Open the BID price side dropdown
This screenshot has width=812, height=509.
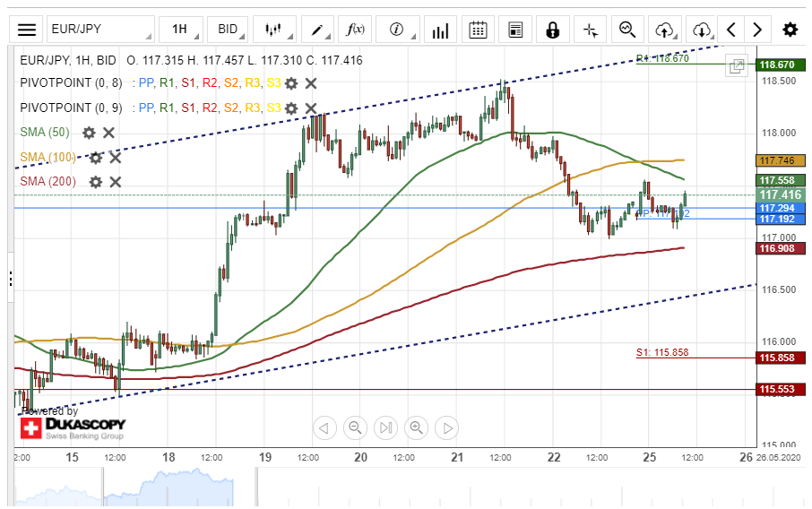(231, 30)
